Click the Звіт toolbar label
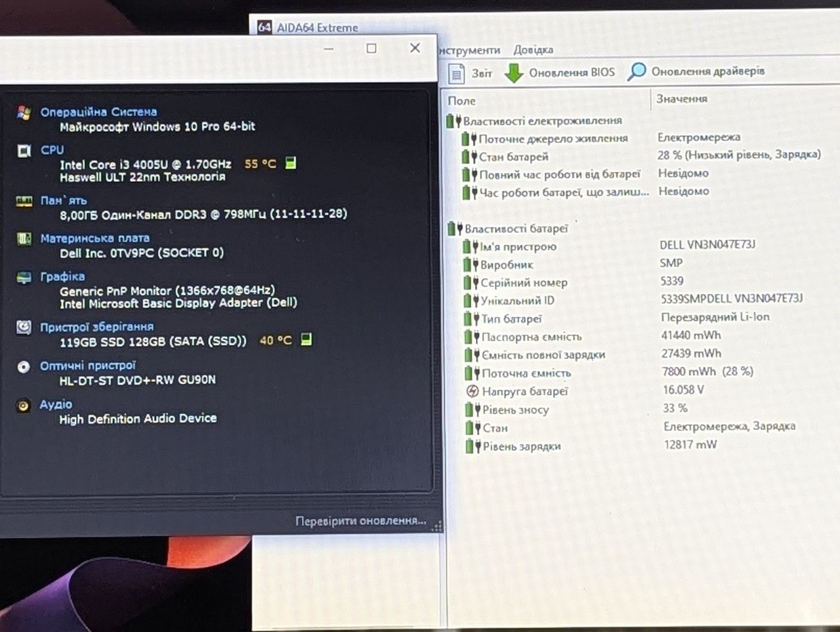The image size is (840, 632). point(482,74)
